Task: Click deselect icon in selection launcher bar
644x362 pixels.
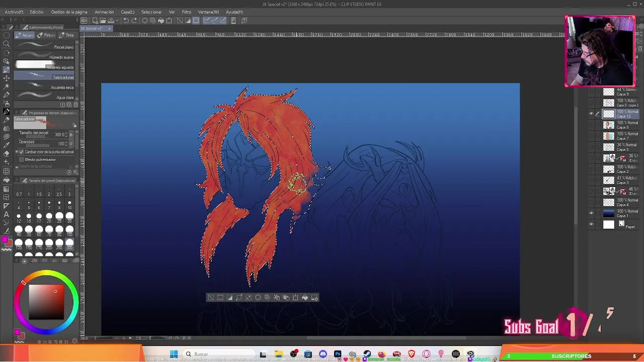Action: [x=211, y=298]
